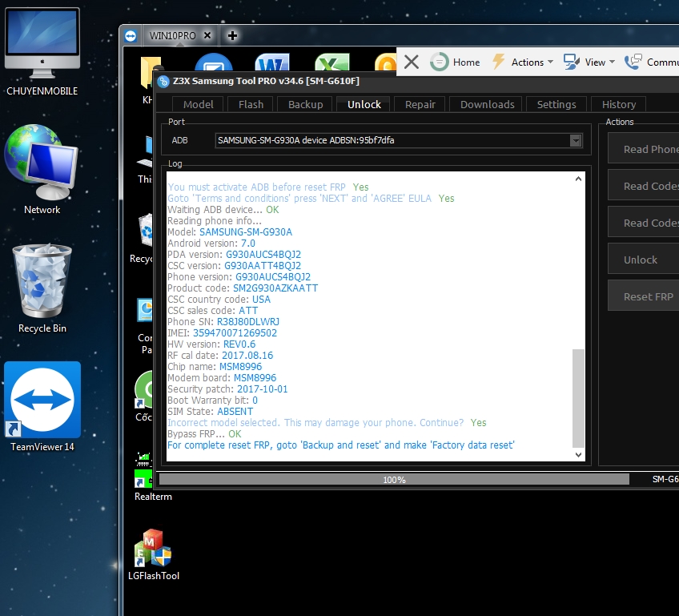Switch to the Model tab
The height and width of the screenshot is (616, 679).
[x=198, y=104]
